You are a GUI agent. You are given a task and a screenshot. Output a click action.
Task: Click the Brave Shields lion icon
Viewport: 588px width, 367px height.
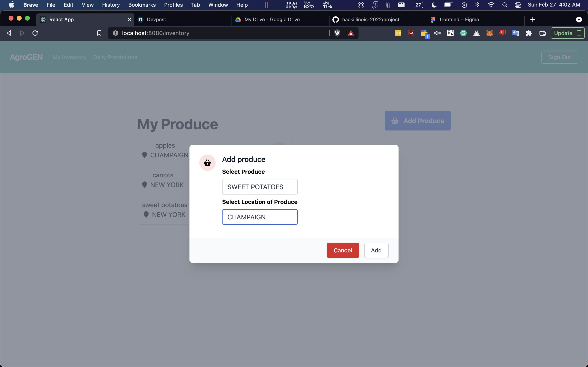click(337, 33)
